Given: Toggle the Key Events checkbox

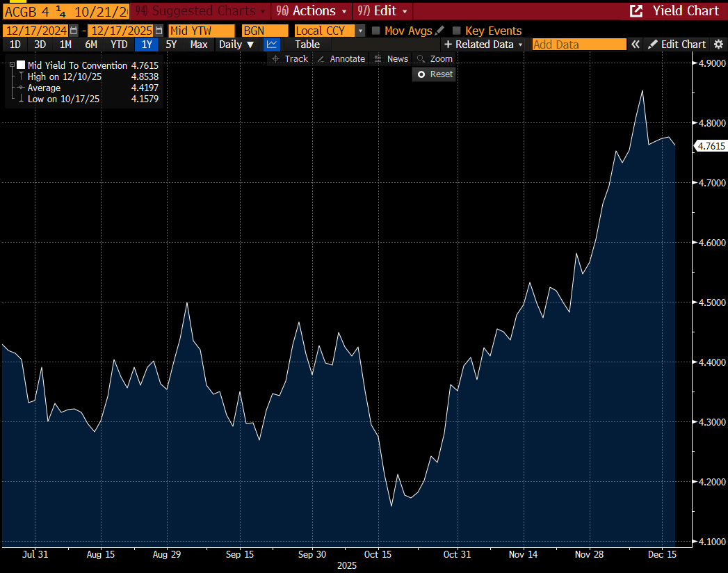Looking at the screenshot, I should (457, 31).
